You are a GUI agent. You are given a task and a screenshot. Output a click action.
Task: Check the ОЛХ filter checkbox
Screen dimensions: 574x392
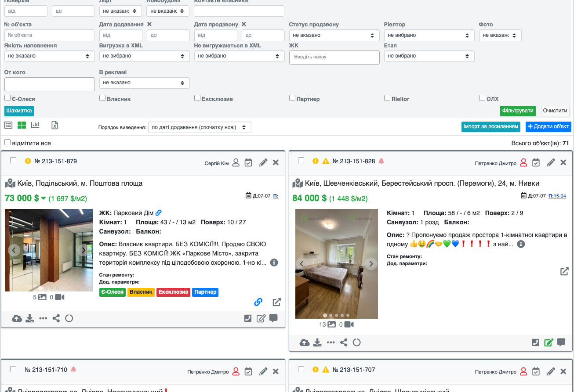[x=482, y=98]
